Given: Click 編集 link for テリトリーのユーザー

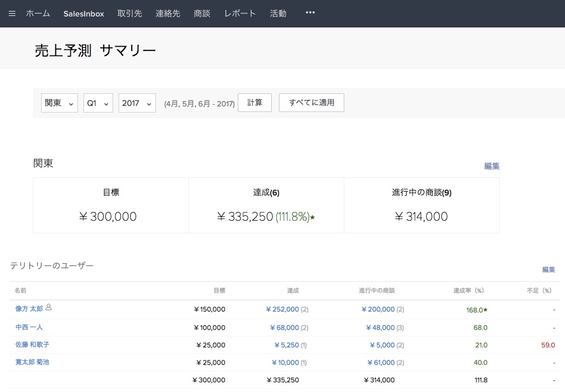Looking at the screenshot, I should [x=548, y=270].
